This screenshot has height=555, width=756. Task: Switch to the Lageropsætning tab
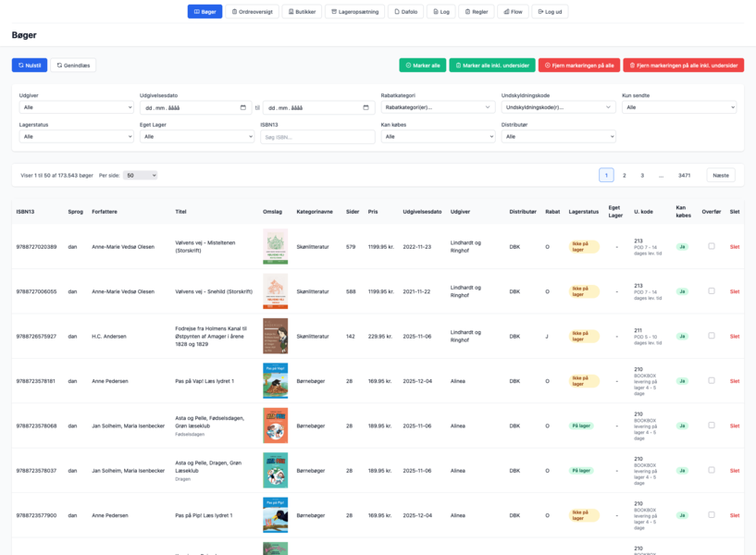(x=354, y=12)
